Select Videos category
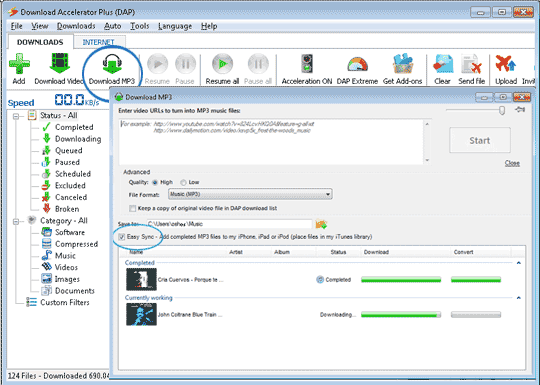The image size is (540, 385). click(66, 268)
